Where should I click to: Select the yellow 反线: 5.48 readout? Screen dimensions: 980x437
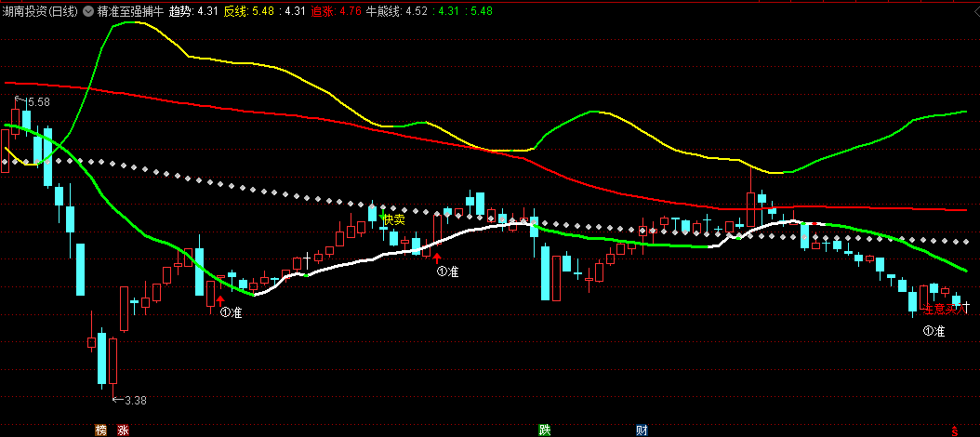tap(248, 11)
